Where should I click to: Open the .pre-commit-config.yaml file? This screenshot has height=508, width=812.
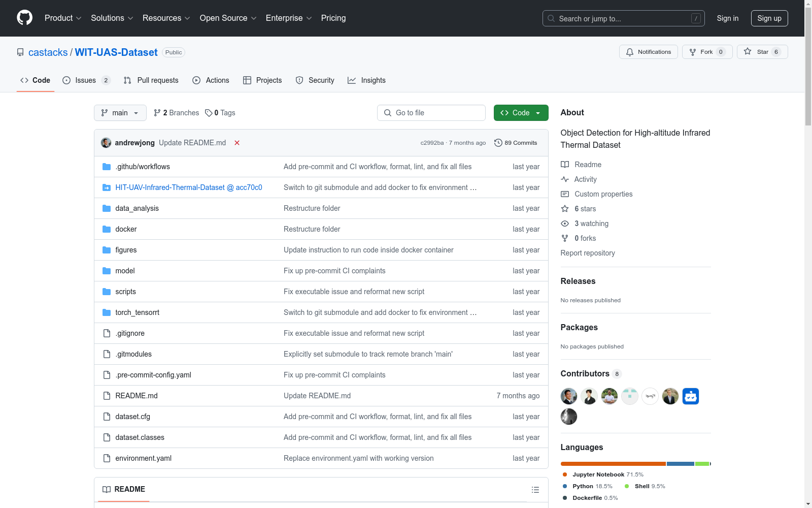click(153, 375)
